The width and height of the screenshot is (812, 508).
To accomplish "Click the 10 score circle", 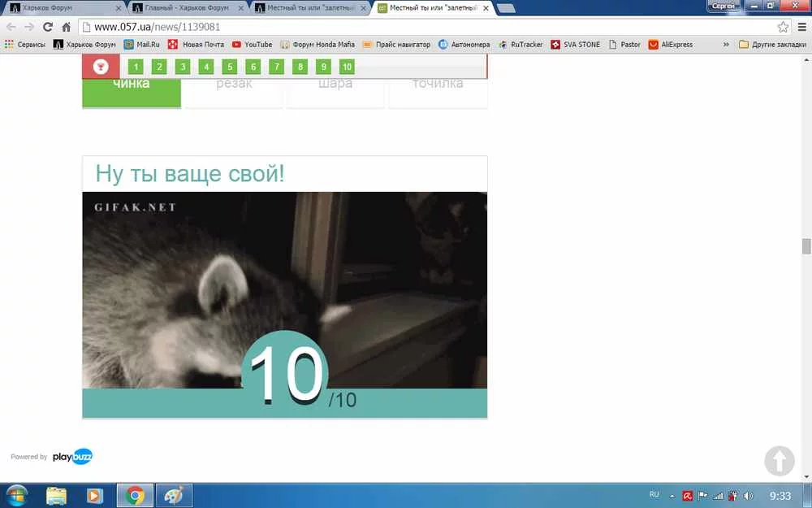I will pyautogui.click(x=285, y=373).
